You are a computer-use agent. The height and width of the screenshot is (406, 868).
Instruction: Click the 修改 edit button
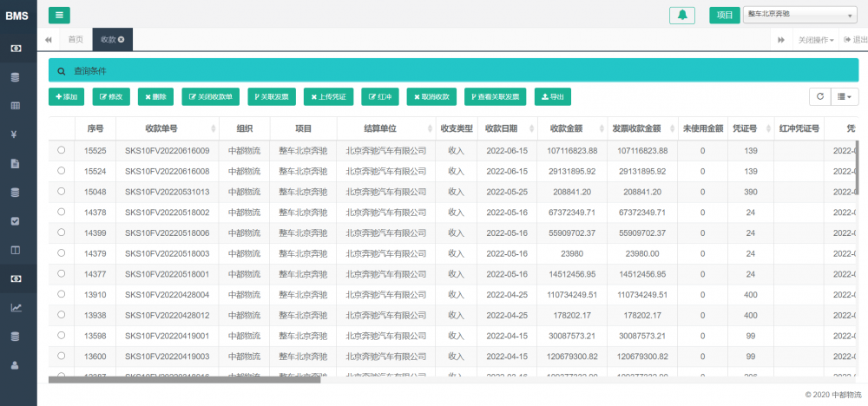coord(111,97)
